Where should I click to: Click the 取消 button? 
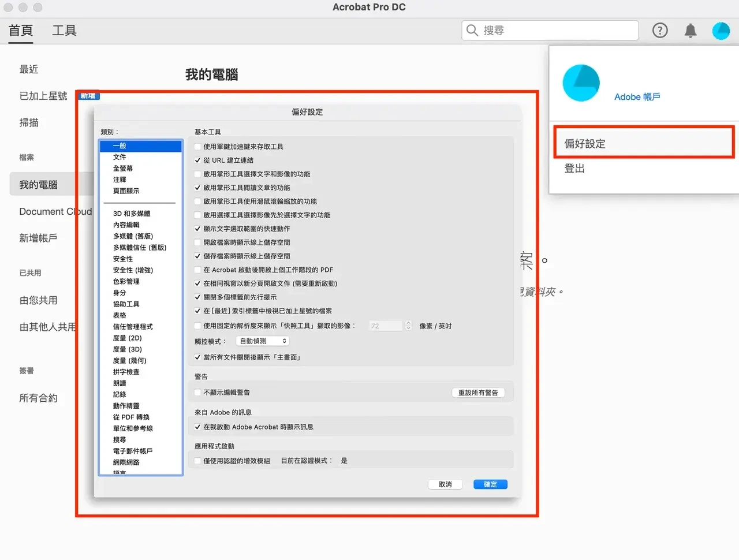[x=445, y=484]
